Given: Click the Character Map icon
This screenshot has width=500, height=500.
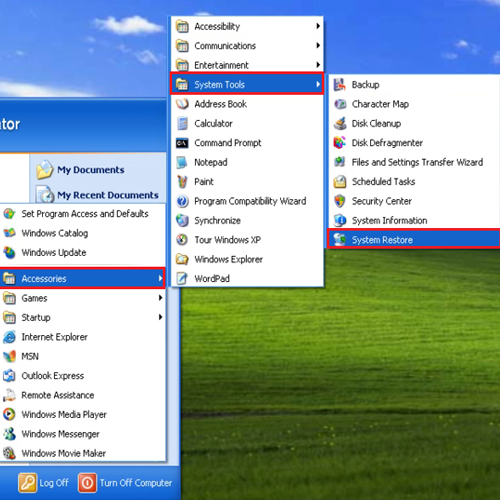Looking at the screenshot, I should tap(340, 104).
